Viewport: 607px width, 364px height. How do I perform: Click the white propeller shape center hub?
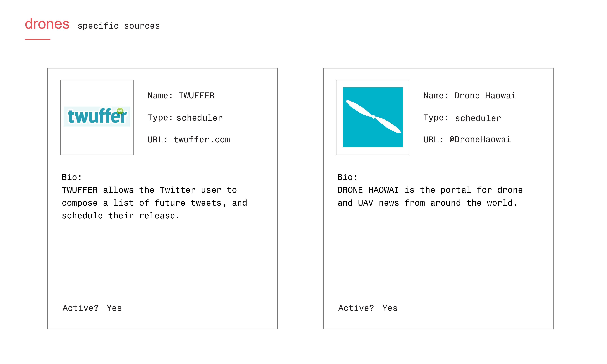[373, 117]
